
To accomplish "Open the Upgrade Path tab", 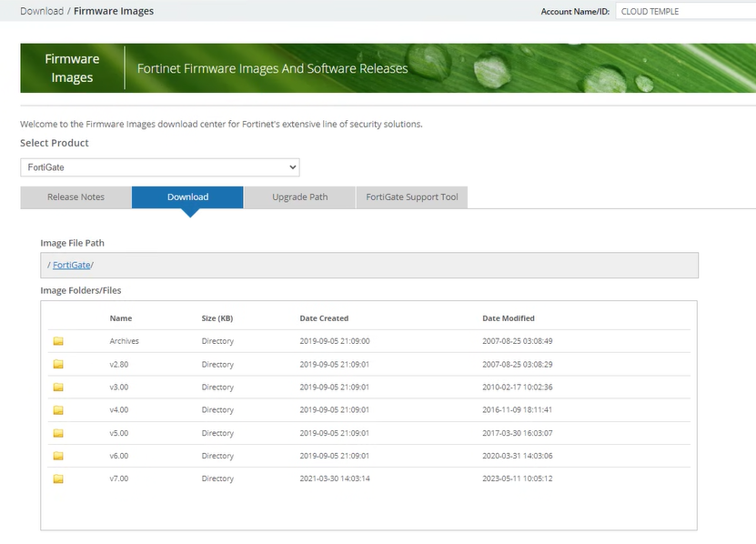I will tap(299, 197).
